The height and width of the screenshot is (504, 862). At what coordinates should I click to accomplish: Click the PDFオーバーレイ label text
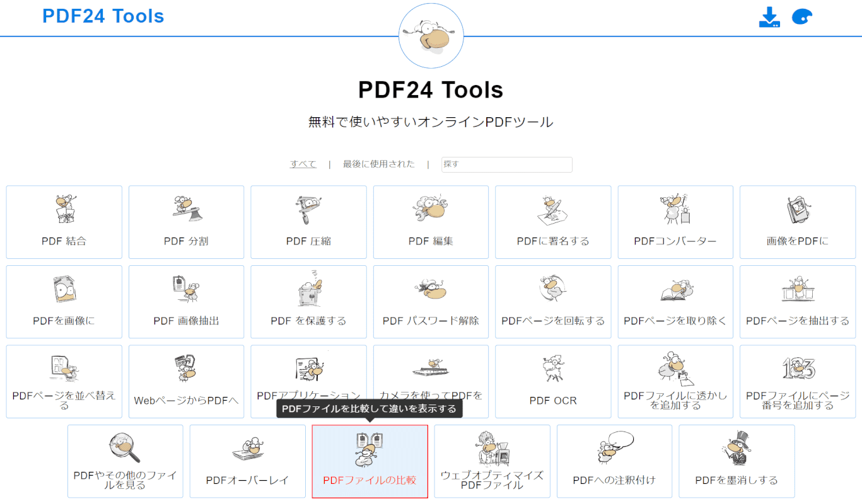[x=247, y=480]
